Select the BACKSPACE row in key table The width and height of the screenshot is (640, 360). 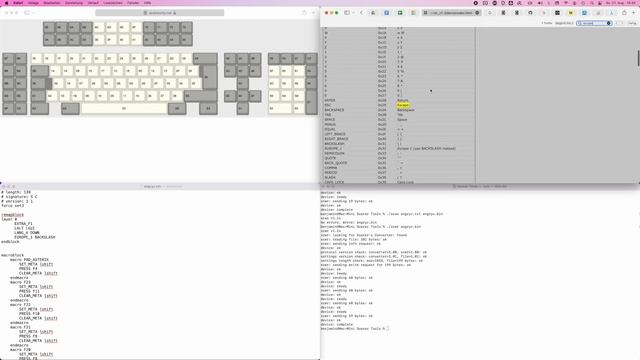399,110
